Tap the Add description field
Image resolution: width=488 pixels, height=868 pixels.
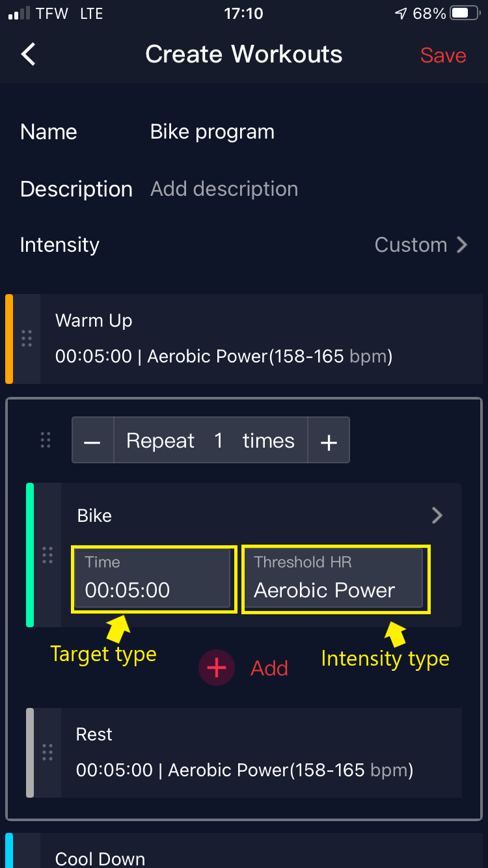point(224,189)
